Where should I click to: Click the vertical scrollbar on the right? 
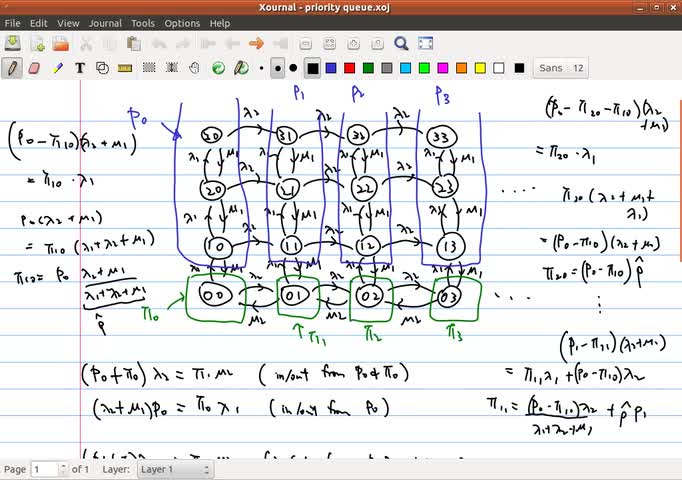(x=680, y=180)
